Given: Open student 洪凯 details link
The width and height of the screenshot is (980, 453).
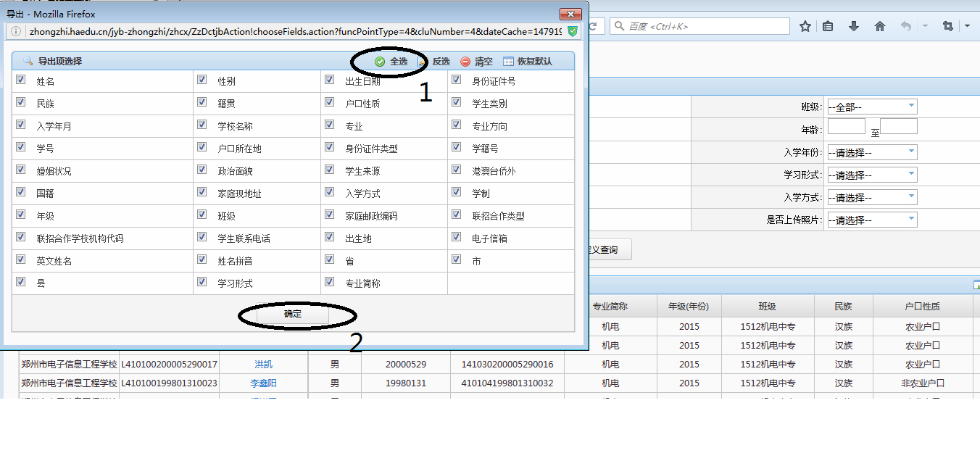Looking at the screenshot, I should tap(264, 364).
